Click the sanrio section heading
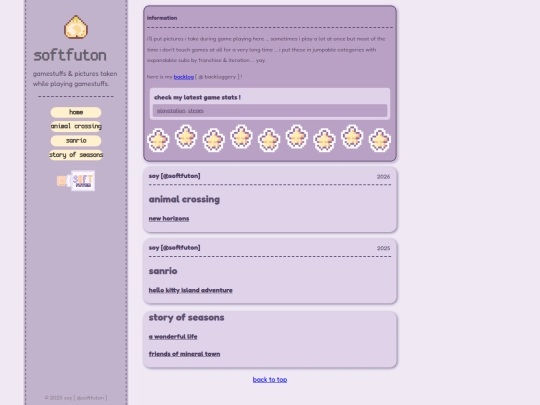The width and height of the screenshot is (540, 405). click(163, 271)
